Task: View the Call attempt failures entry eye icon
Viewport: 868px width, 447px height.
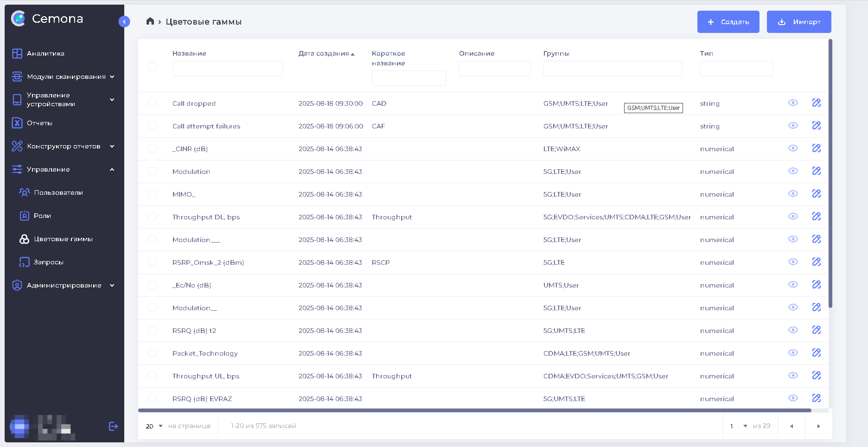Action: (x=793, y=126)
